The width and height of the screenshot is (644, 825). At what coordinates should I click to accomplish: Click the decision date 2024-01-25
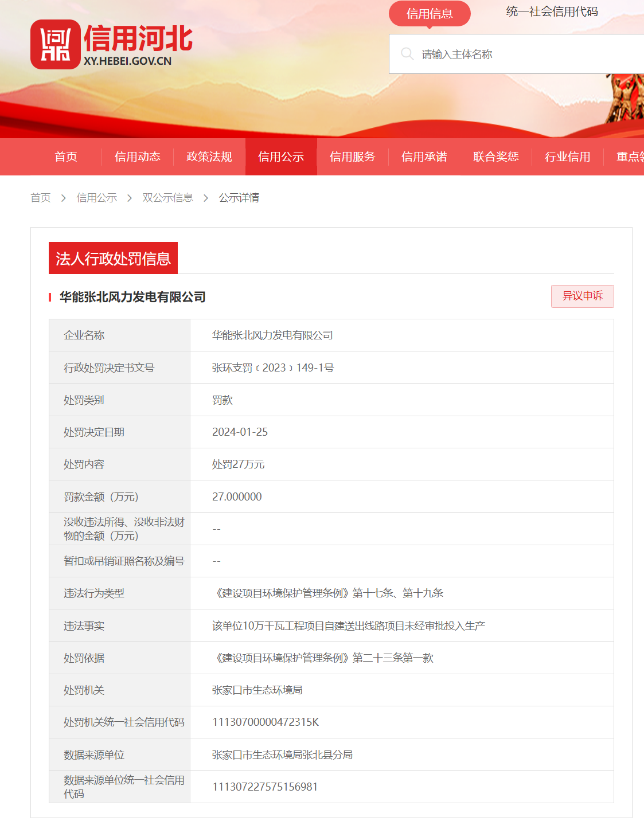point(240,432)
